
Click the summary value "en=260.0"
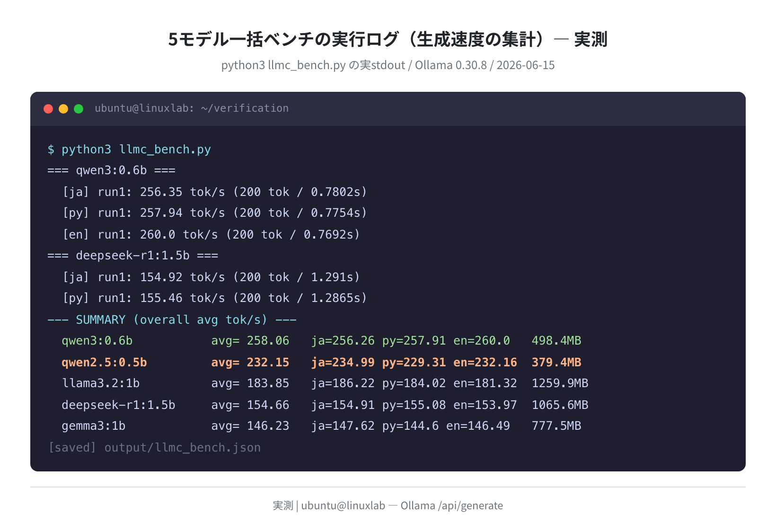(x=482, y=341)
